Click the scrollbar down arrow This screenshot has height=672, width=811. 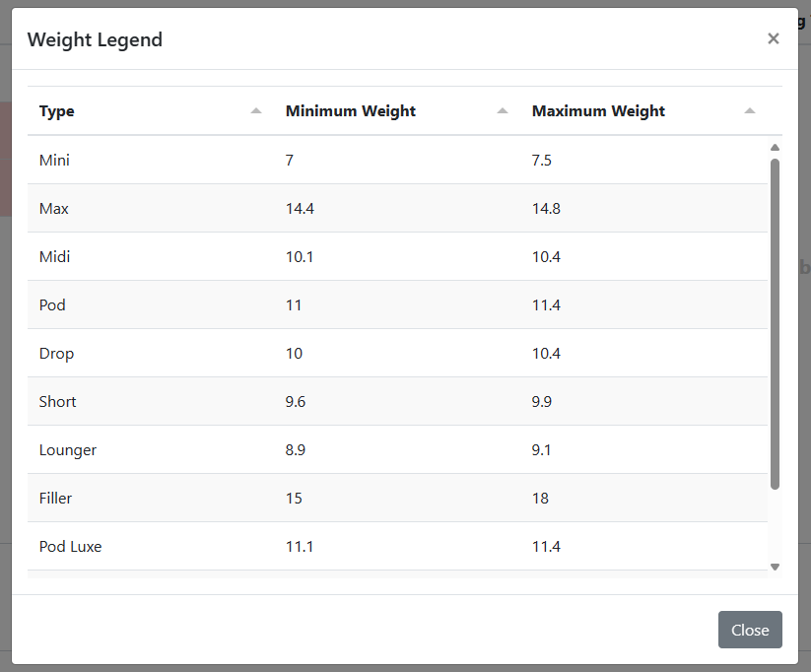(775, 567)
